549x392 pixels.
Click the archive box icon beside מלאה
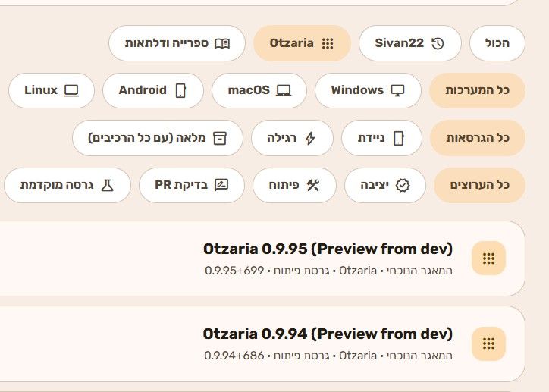pyautogui.click(x=220, y=138)
